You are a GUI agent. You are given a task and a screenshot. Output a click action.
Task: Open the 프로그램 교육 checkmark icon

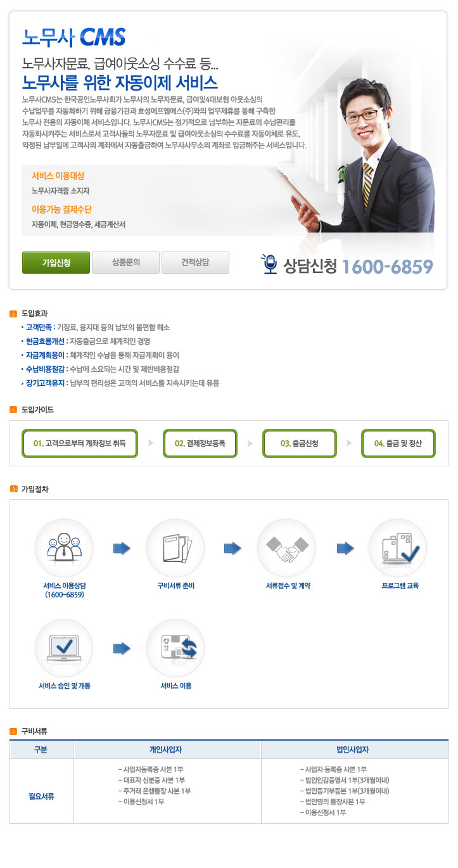[398, 548]
